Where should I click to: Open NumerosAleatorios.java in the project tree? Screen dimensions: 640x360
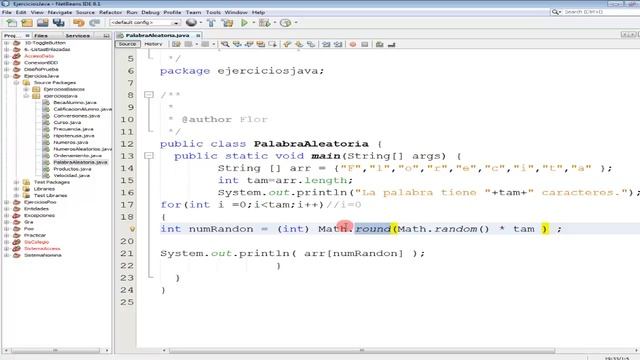(82, 149)
